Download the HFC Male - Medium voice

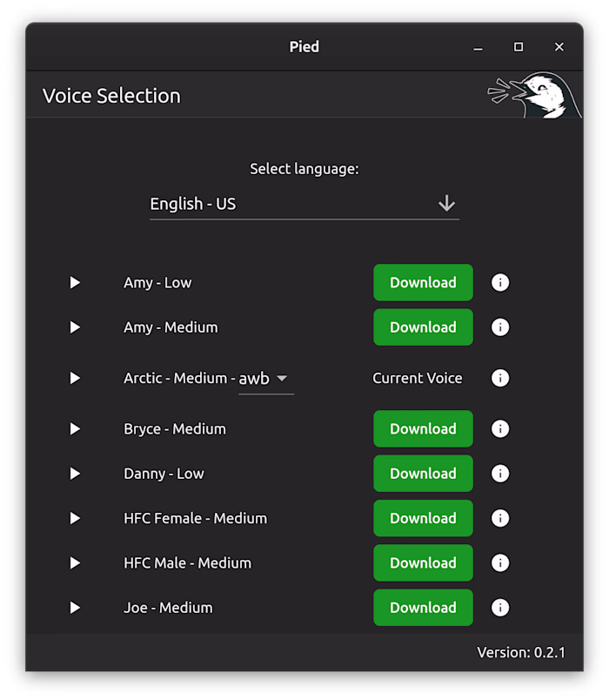tap(423, 563)
